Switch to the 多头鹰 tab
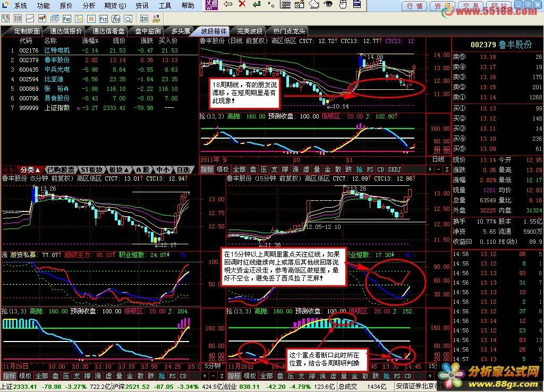 181,31
